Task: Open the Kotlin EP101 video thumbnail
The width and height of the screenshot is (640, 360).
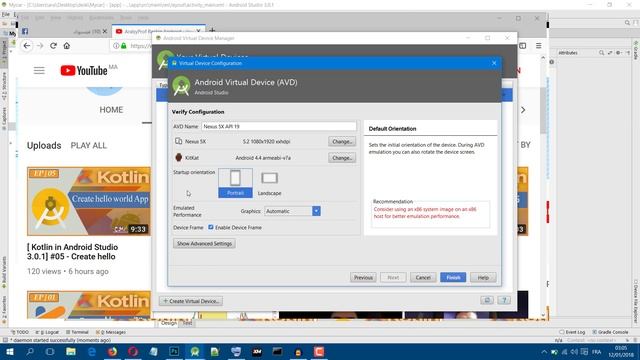Action: tap(89, 304)
